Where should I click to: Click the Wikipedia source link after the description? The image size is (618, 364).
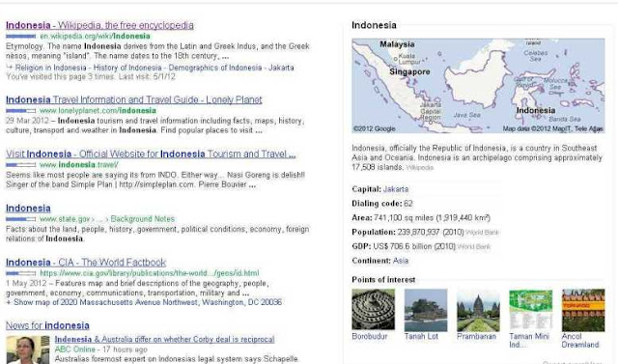pos(419,168)
